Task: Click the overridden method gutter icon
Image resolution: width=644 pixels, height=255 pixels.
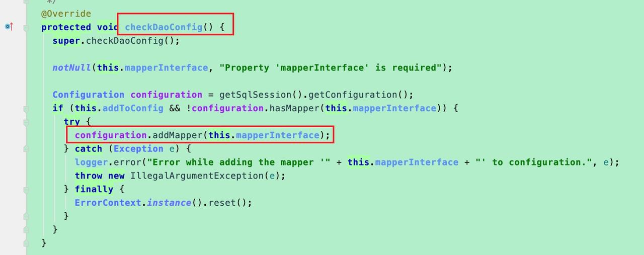Action: (x=9, y=26)
